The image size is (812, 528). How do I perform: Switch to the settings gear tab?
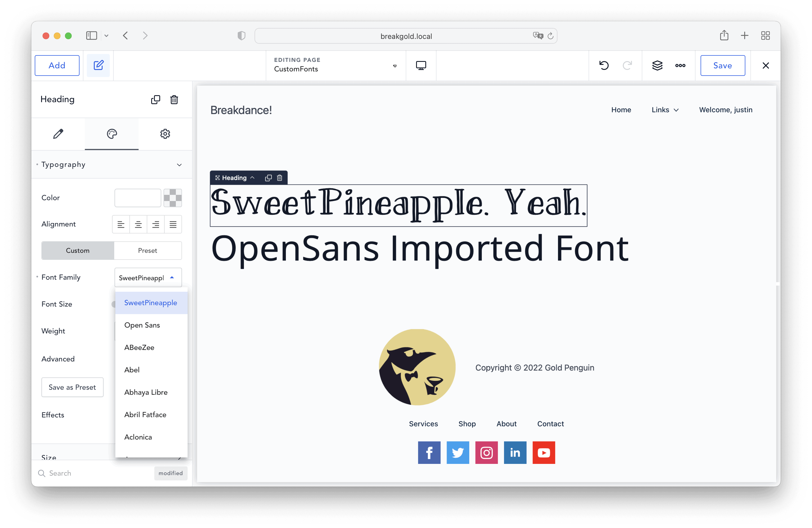coord(165,134)
